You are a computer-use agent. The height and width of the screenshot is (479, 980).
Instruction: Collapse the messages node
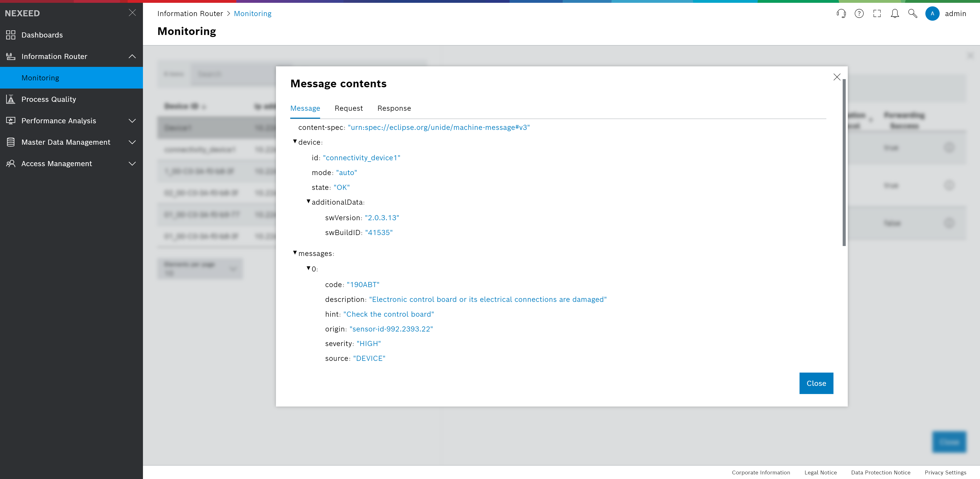[295, 253]
